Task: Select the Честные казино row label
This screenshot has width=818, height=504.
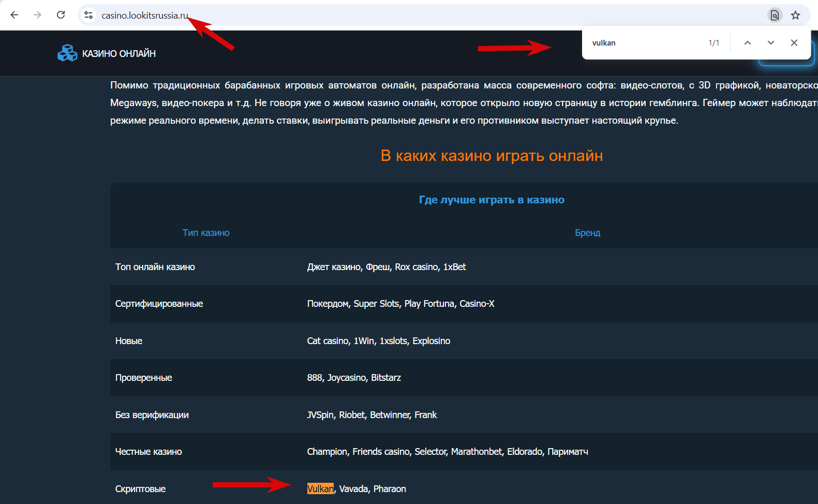Action: (x=148, y=452)
